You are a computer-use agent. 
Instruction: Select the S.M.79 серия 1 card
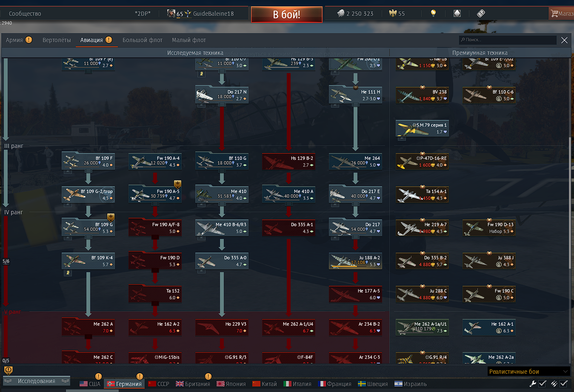(x=423, y=128)
